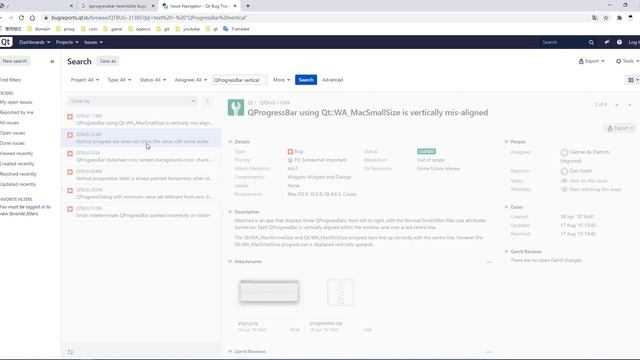Collapse the Description section
The height and width of the screenshot is (360, 640).
click(230, 212)
